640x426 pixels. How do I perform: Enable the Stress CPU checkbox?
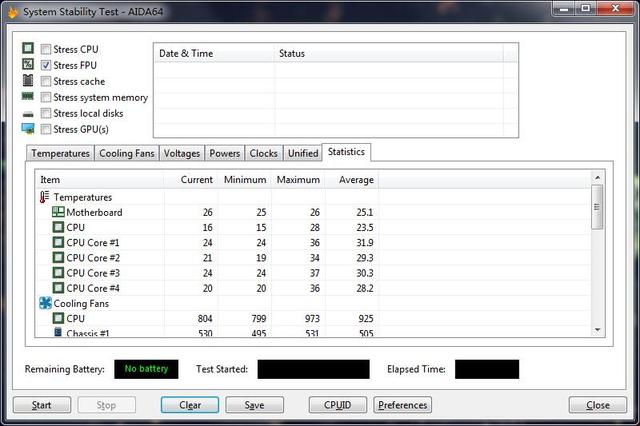(x=46, y=49)
